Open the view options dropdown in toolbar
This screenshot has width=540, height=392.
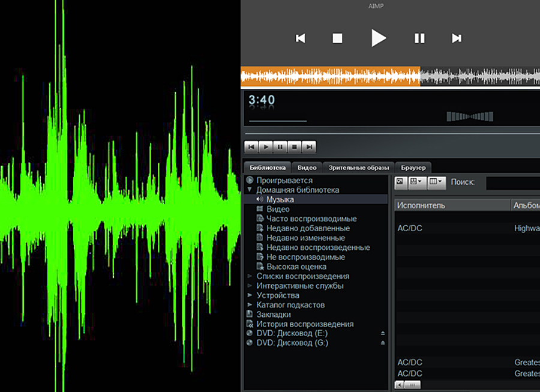416,181
